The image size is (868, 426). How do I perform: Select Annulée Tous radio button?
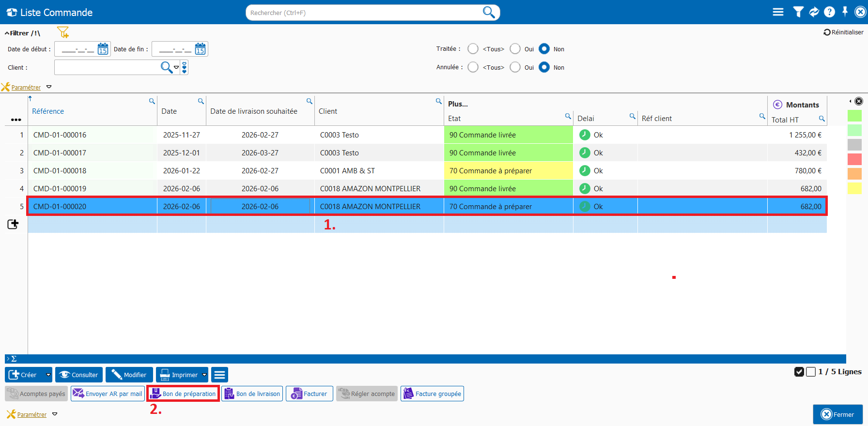(473, 67)
